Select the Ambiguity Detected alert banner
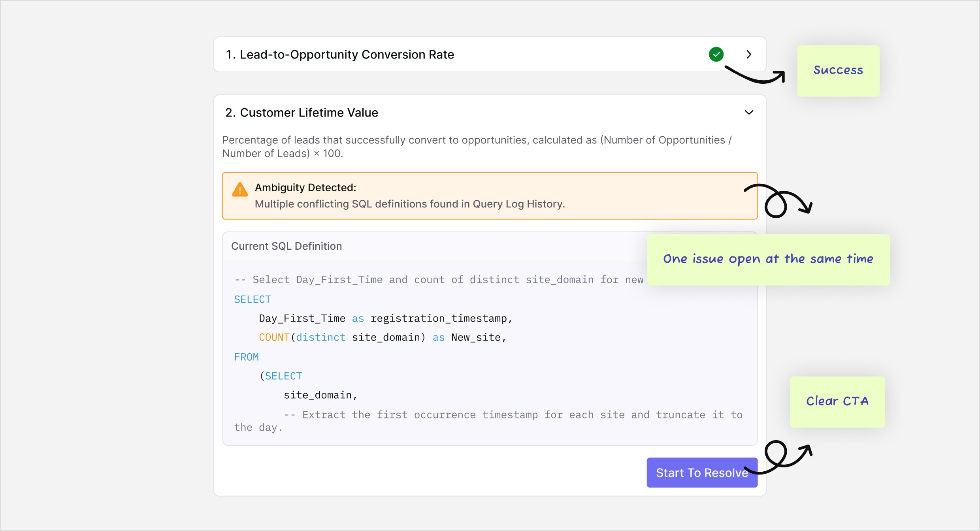Screen dimensions: 980x531 coord(489,196)
